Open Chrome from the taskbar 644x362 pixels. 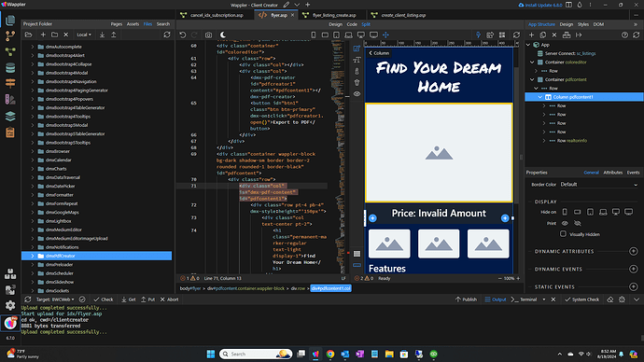click(x=330, y=354)
